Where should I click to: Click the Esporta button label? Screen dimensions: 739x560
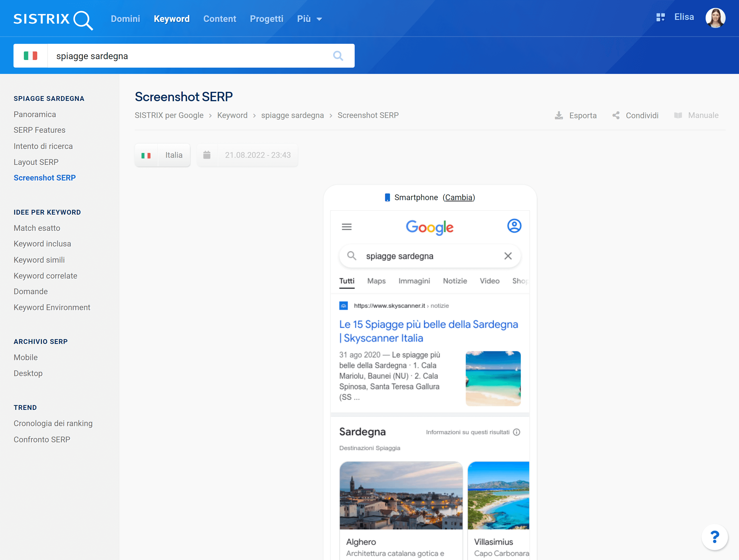click(583, 116)
